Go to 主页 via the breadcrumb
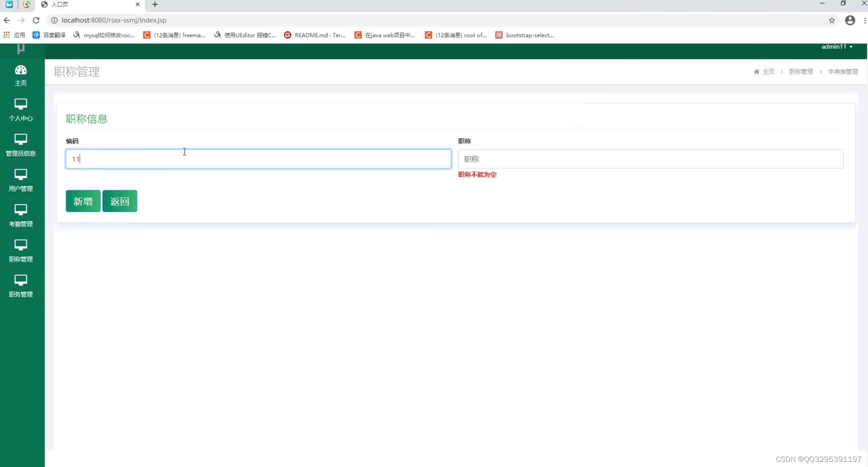 tap(764, 72)
